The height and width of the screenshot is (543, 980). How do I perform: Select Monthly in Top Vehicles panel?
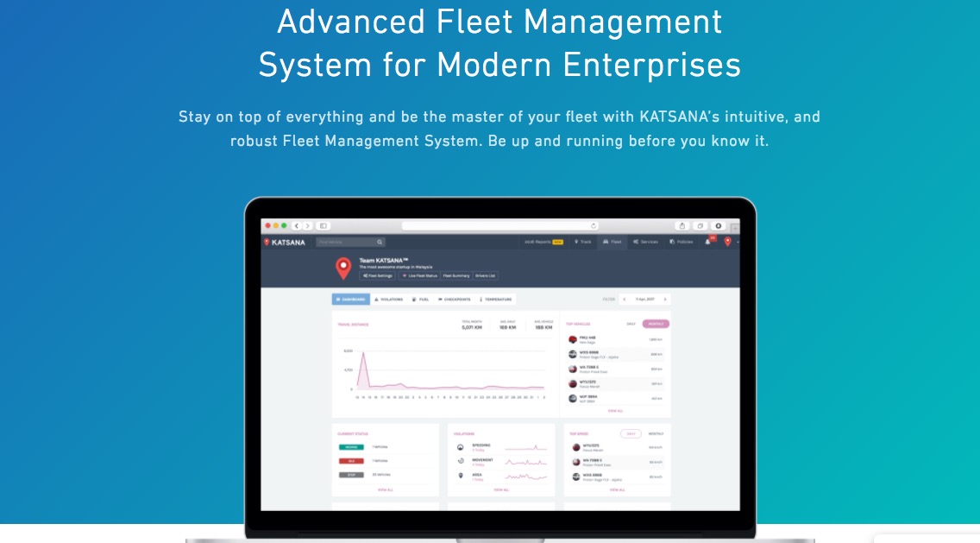(x=656, y=324)
